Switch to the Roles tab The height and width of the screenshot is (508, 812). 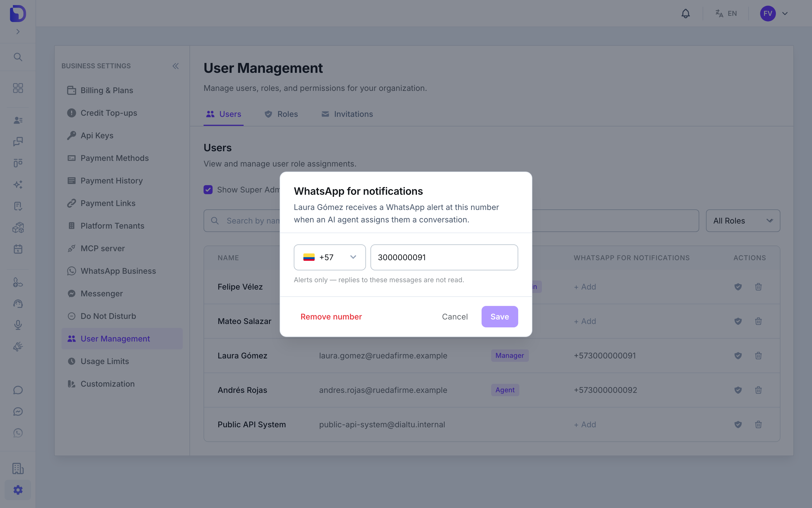click(281, 114)
